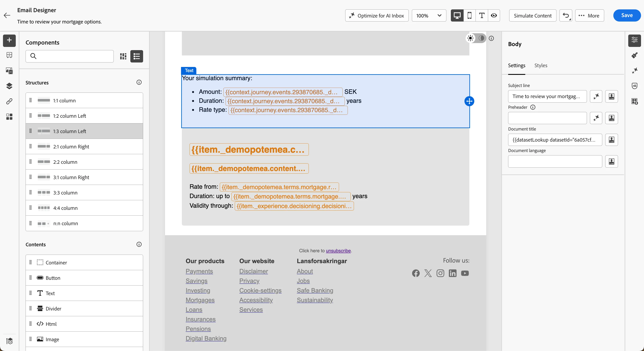Select desktop preview mode
This screenshot has height=351, width=644.
[457, 16]
